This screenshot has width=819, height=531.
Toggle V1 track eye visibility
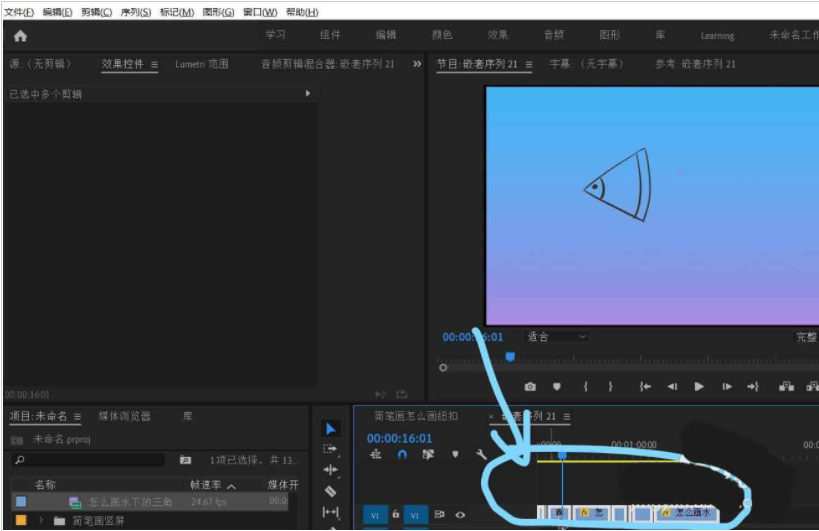(460, 515)
